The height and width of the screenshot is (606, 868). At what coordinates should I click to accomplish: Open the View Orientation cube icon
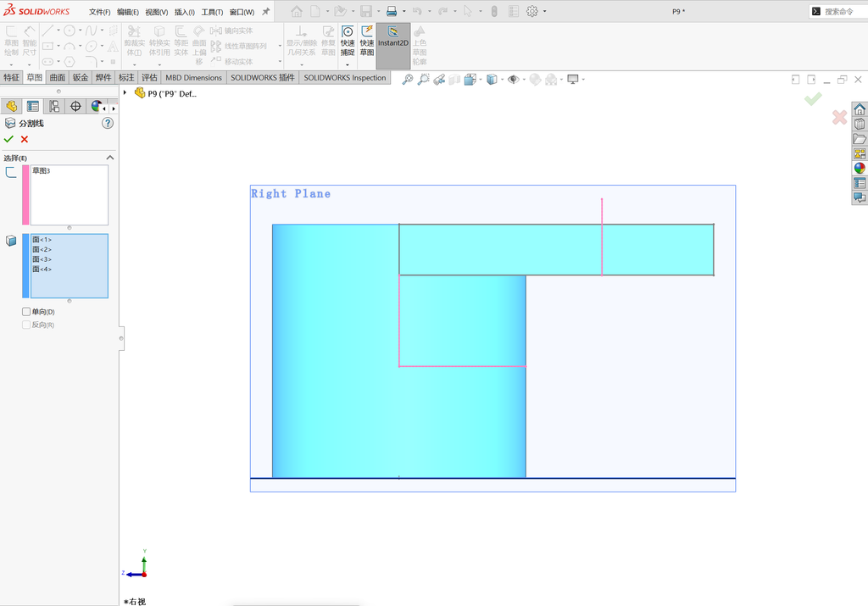[x=470, y=80]
